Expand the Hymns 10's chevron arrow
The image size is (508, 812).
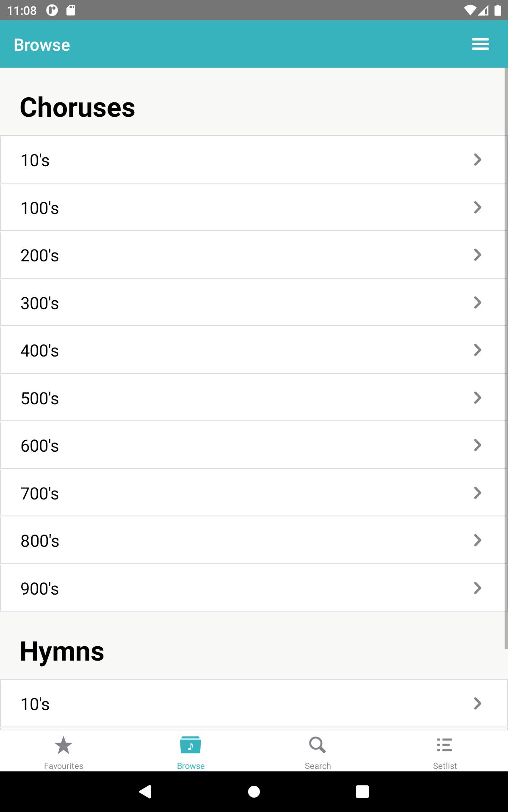click(478, 703)
